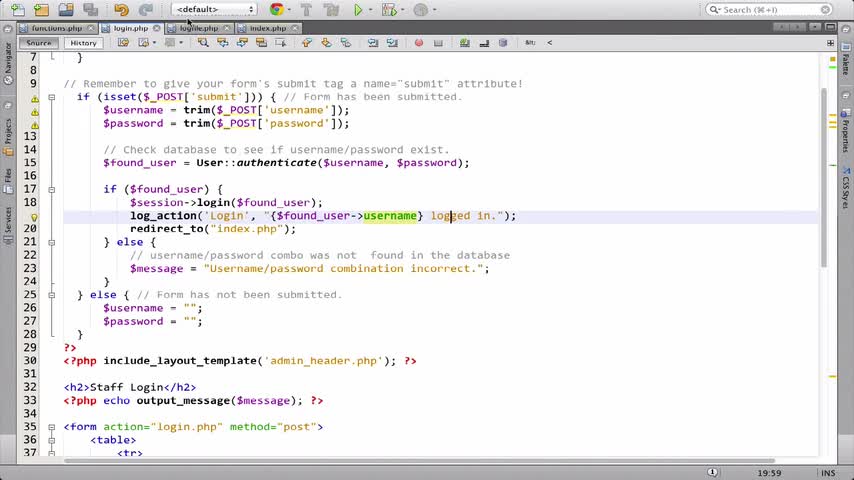Switch to the functions.php tab
This screenshot has width=854, height=480.
(x=57, y=28)
